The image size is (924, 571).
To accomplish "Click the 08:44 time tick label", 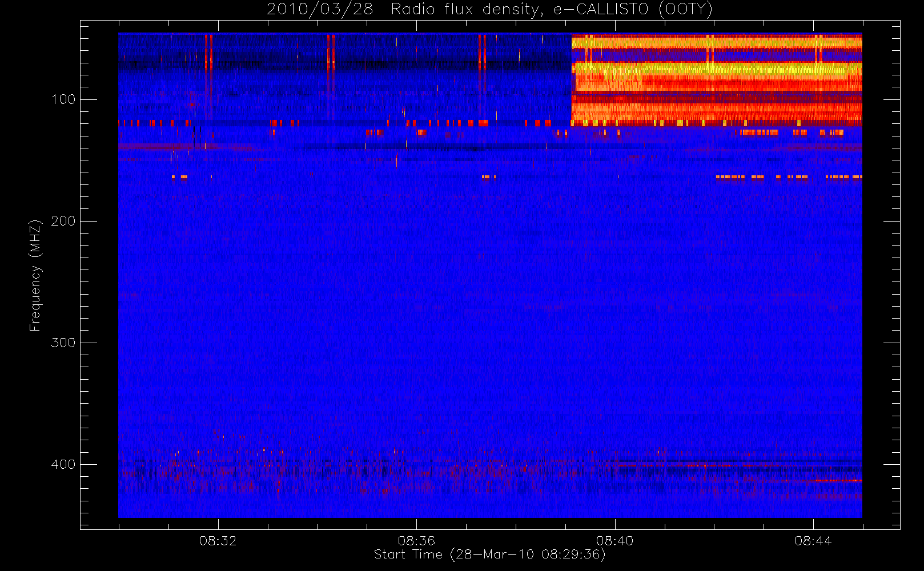I will point(813,541).
